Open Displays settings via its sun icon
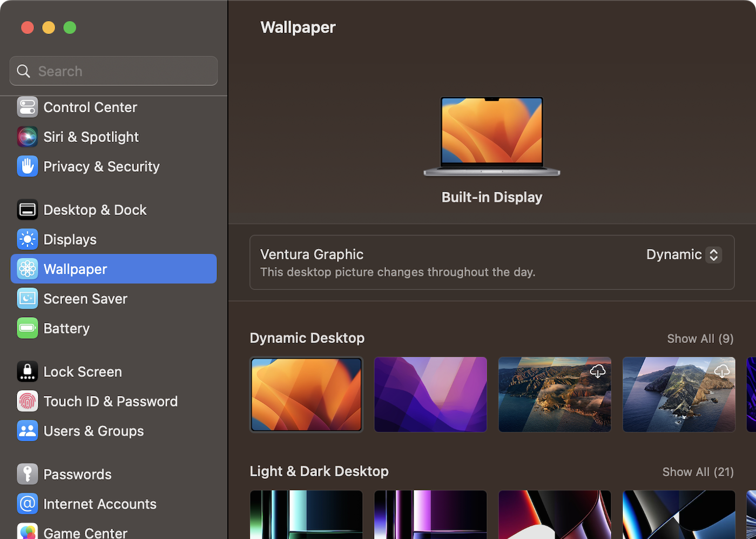Screen dimensions: 756x539 coord(27,239)
